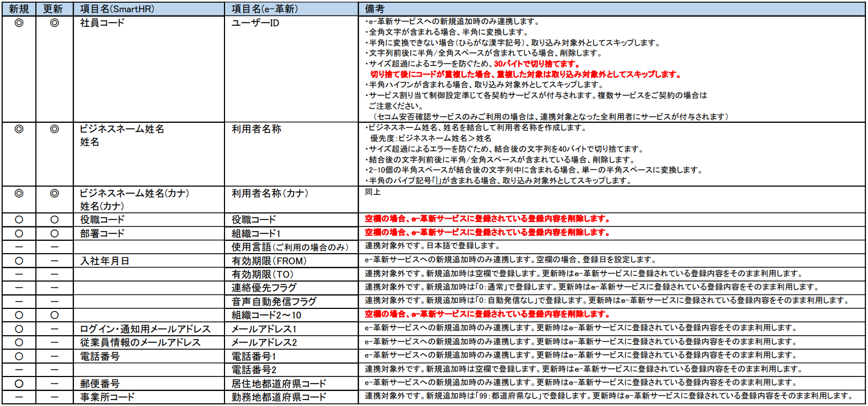Click the remark '連携対象外です。日本語で登録します。'
The image size is (868, 406).
click(x=432, y=246)
